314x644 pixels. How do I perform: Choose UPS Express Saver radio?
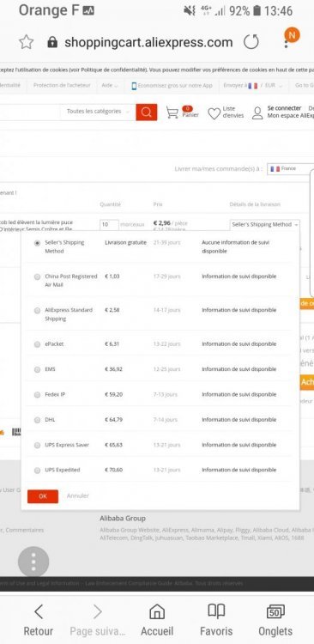click(38, 445)
